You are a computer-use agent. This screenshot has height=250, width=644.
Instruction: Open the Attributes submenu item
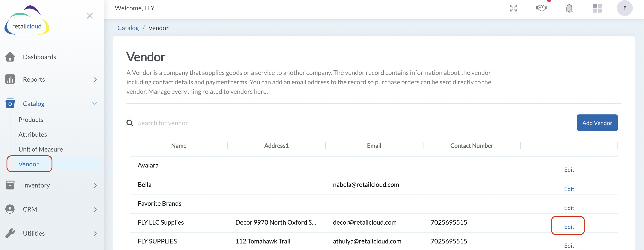[32, 134]
